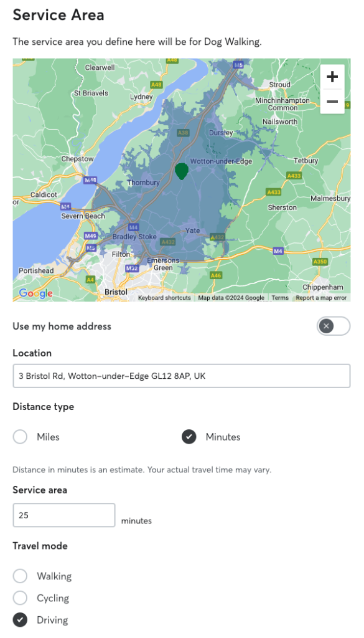Click the Bristol city label on map

coord(116,292)
